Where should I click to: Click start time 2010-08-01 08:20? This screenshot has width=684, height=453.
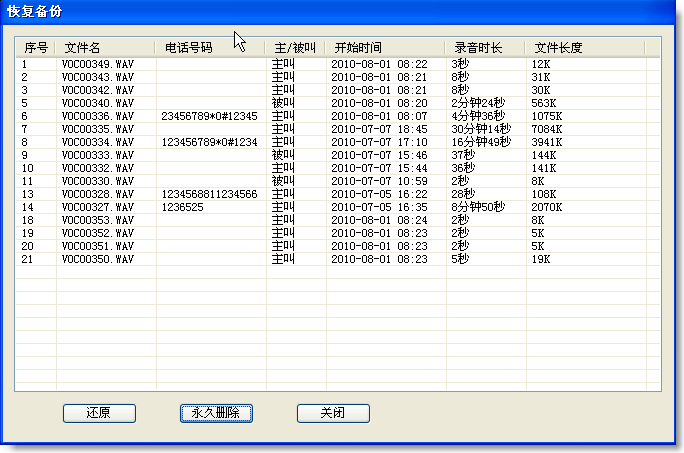pos(380,103)
